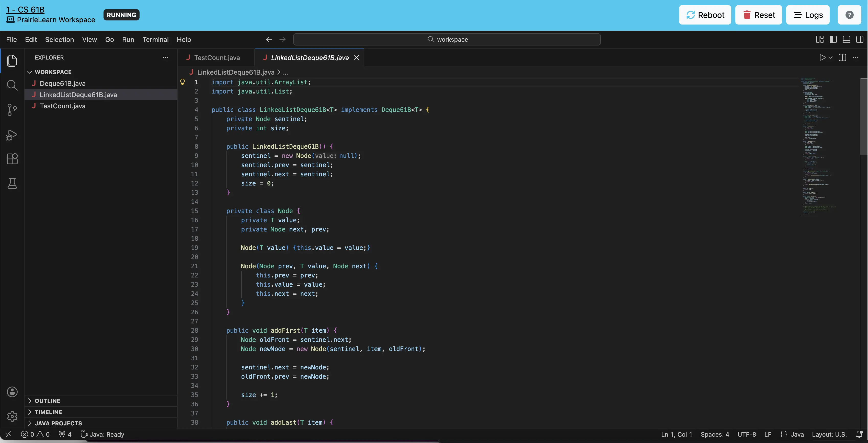The width and height of the screenshot is (868, 443).
Task: Toggle the bottom panel visibility
Action: coord(847,39)
